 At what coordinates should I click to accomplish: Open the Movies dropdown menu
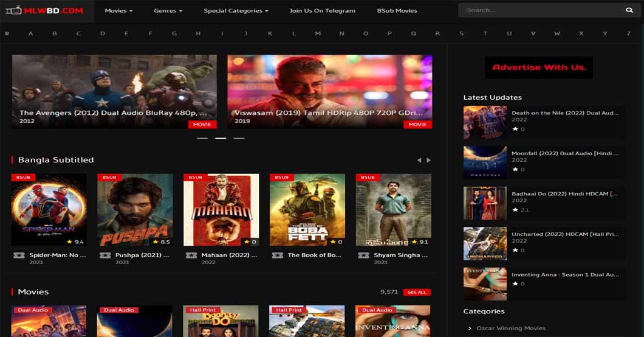118,11
